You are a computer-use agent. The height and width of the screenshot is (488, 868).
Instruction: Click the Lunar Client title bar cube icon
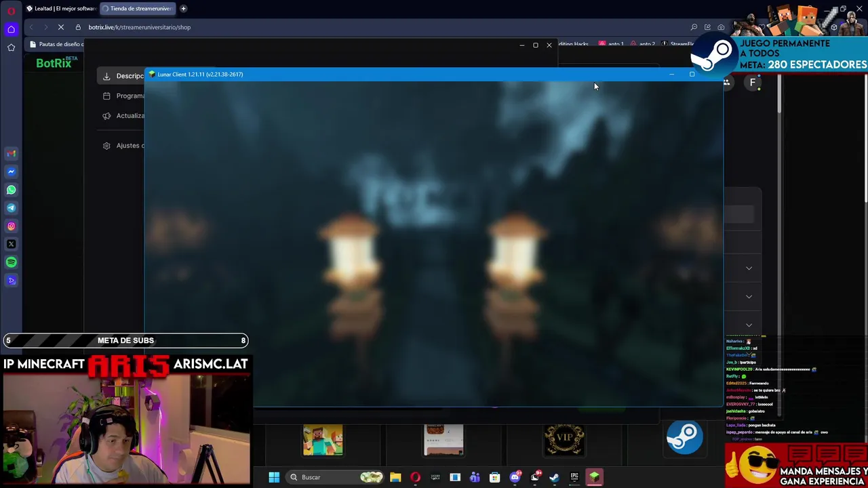pos(152,74)
